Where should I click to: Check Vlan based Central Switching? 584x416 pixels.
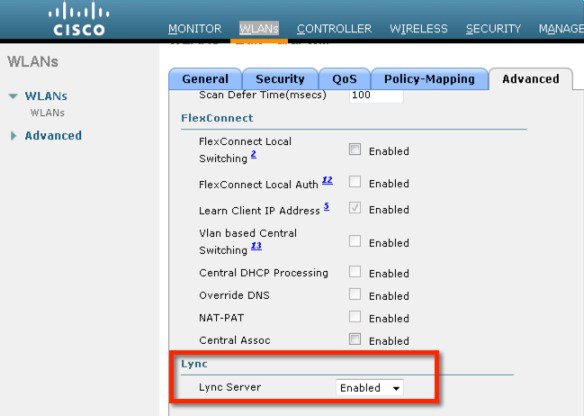pos(355,241)
